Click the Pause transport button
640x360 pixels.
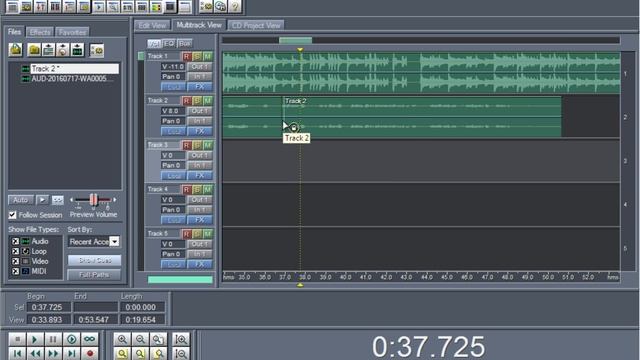pyautogui.click(x=53, y=339)
